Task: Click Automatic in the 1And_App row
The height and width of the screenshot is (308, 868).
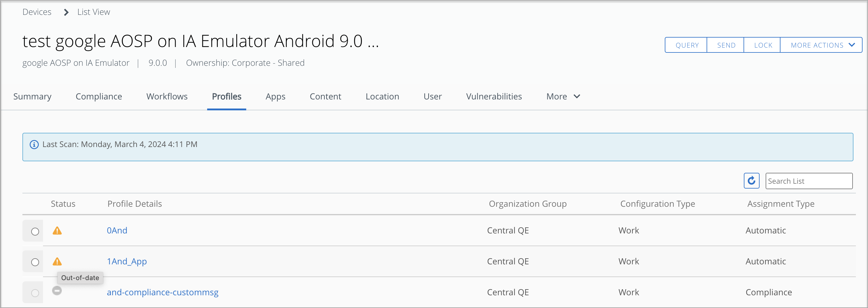Action: click(766, 261)
